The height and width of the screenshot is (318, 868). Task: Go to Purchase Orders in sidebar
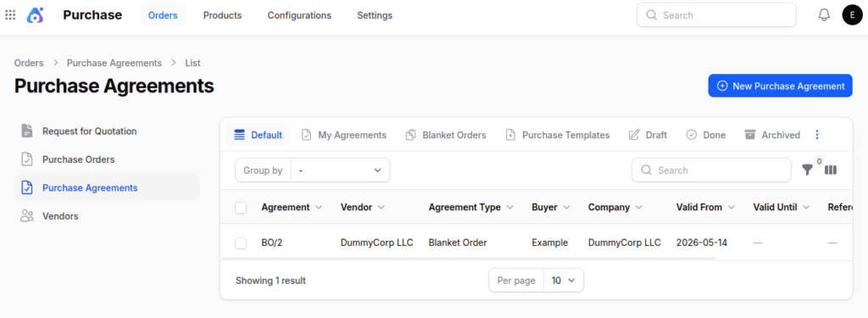[107, 159]
